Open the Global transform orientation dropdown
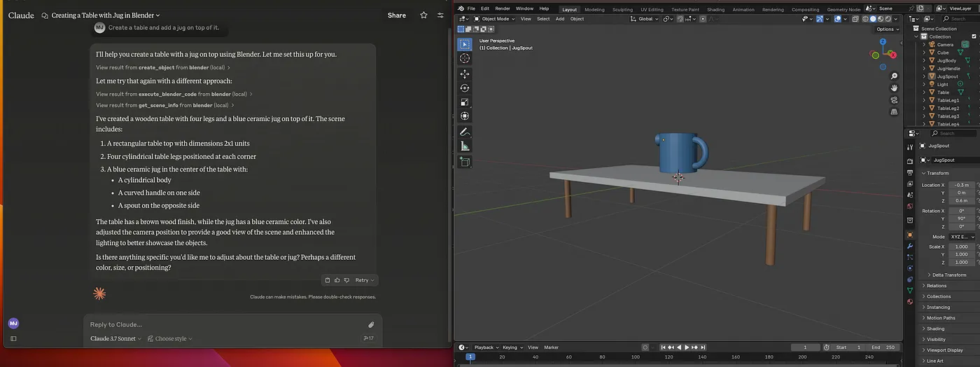 click(x=645, y=19)
